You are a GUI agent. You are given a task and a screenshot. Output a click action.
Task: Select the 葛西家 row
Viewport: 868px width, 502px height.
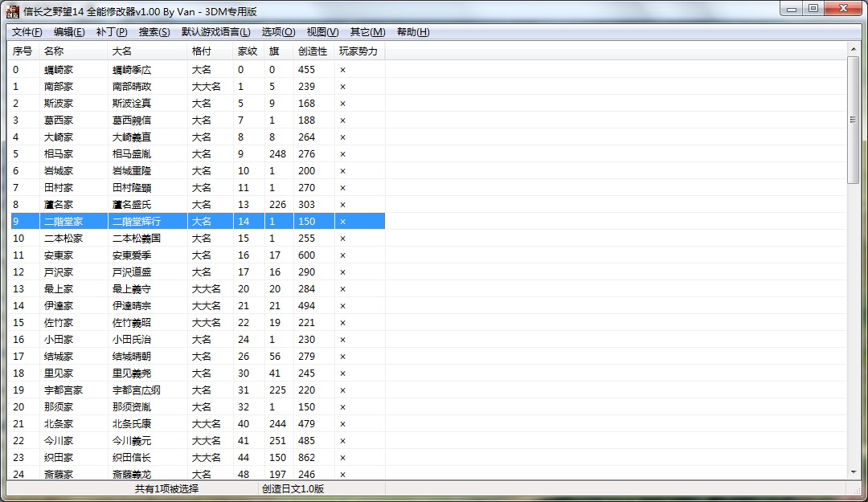point(198,120)
